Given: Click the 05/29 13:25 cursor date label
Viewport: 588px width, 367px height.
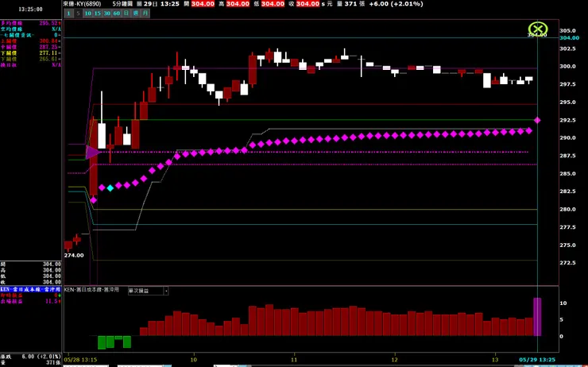Looking at the screenshot, I should [x=537, y=360].
